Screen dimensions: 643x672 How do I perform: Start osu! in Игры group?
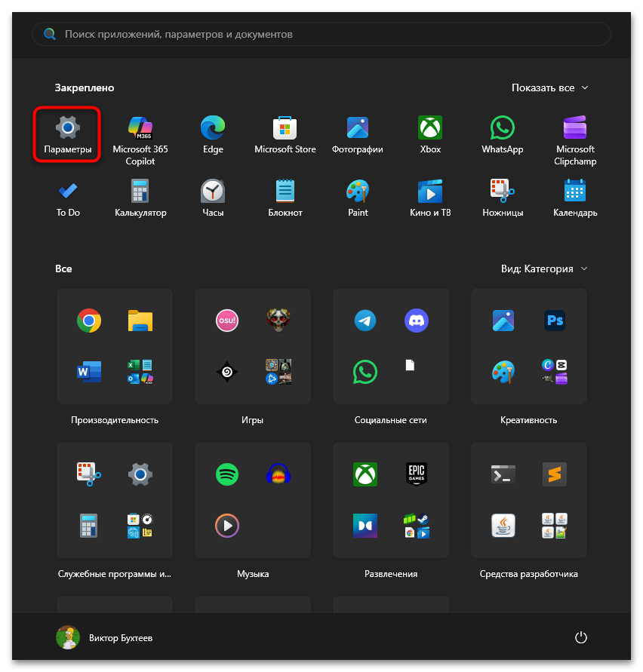(x=227, y=321)
